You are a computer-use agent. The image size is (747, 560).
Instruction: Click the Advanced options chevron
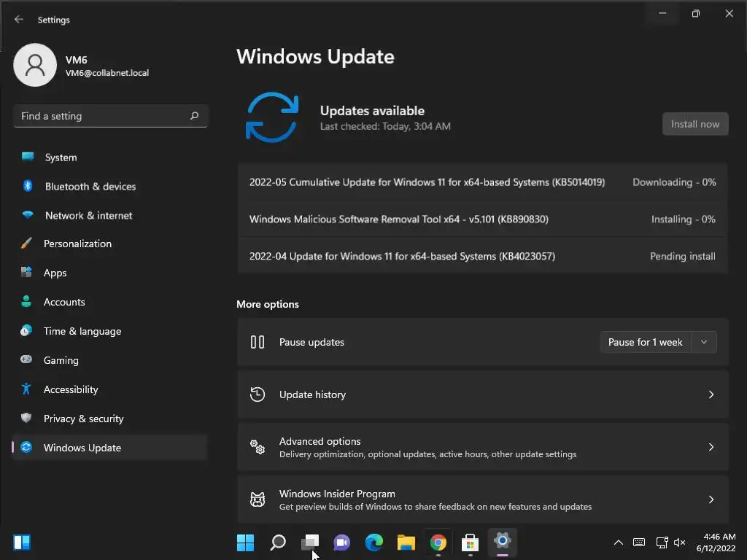tap(711, 447)
